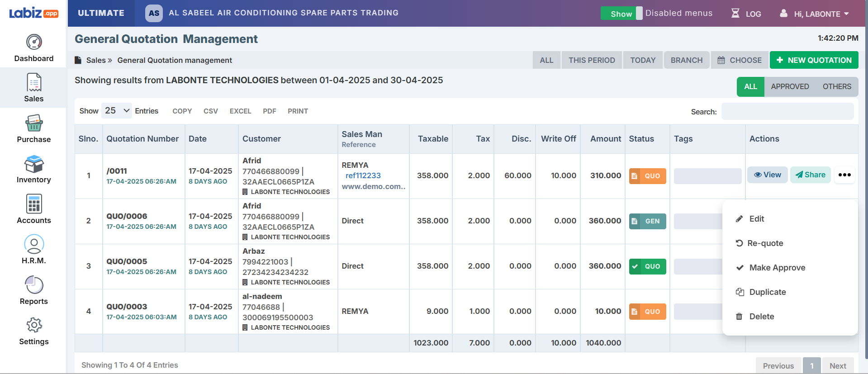Click the COPY export button
The height and width of the screenshot is (374, 868).
pyautogui.click(x=182, y=111)
